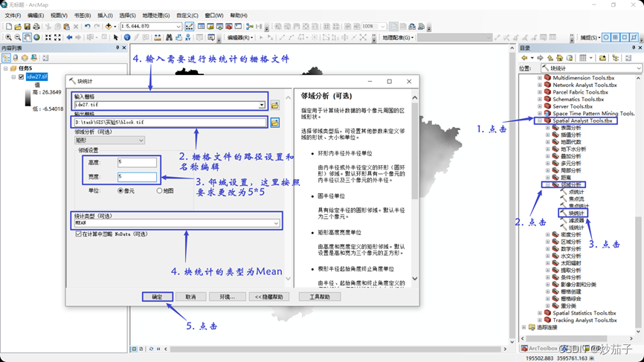Click the output raster path field
The width and height of the screenshot is (644, 362).
click(170, 123)
